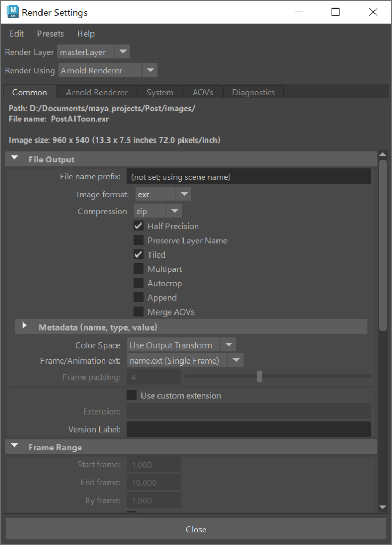Click the Version Label input field
This screenshot has height=545, width=392.
tap(248, 429)
